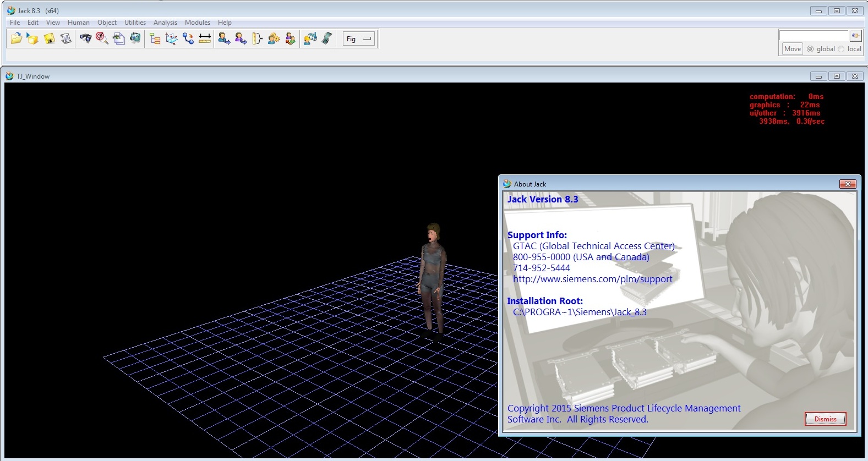Click the 'Installation Root:' label
The width and height of the screenshot is (868, 461).
545,301
